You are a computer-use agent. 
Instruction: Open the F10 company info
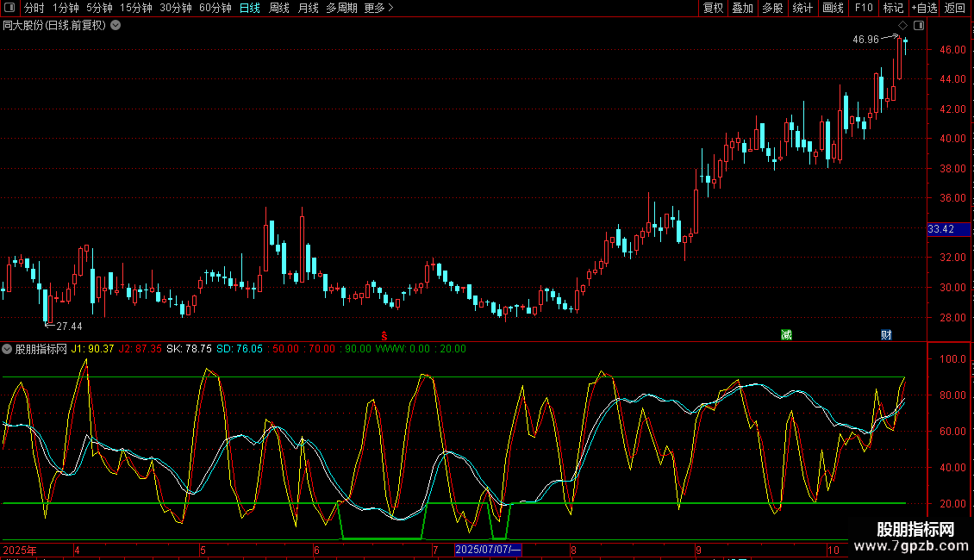pyautogui.click(x=864, y=8)
